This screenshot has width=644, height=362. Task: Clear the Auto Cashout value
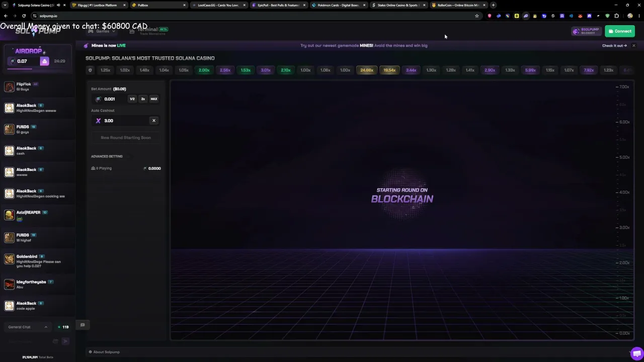(x=154, y=121)
